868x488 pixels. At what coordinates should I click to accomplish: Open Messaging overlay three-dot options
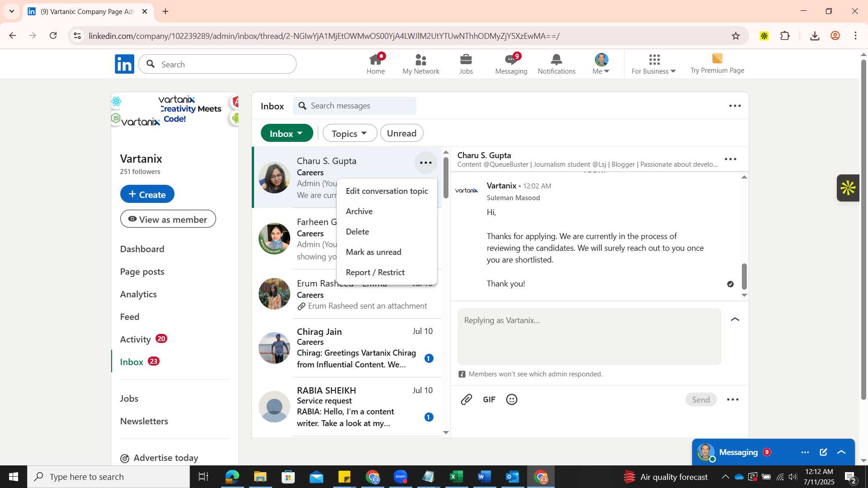pos(805,452)
